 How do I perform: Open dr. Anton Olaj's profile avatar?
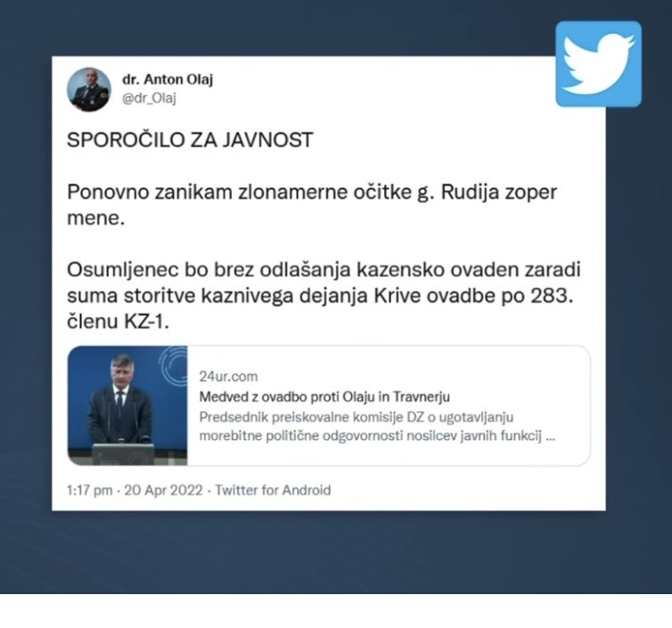pos(89,90)
